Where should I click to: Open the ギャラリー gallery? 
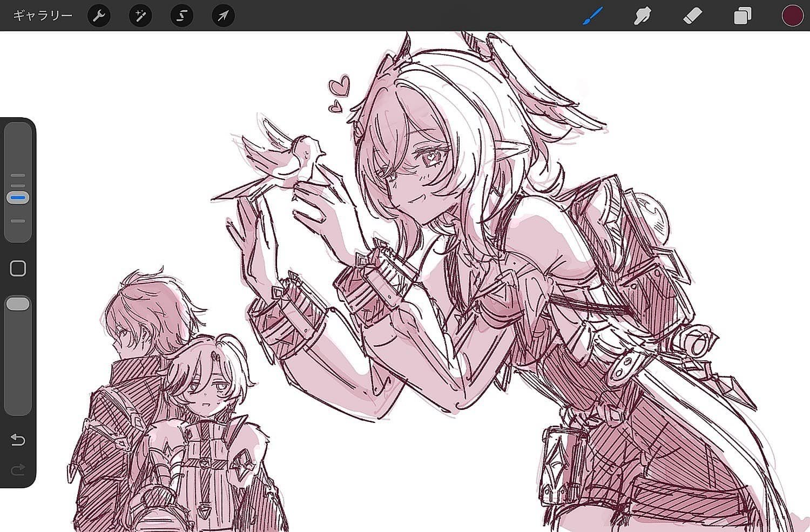[x=43, y=16]
